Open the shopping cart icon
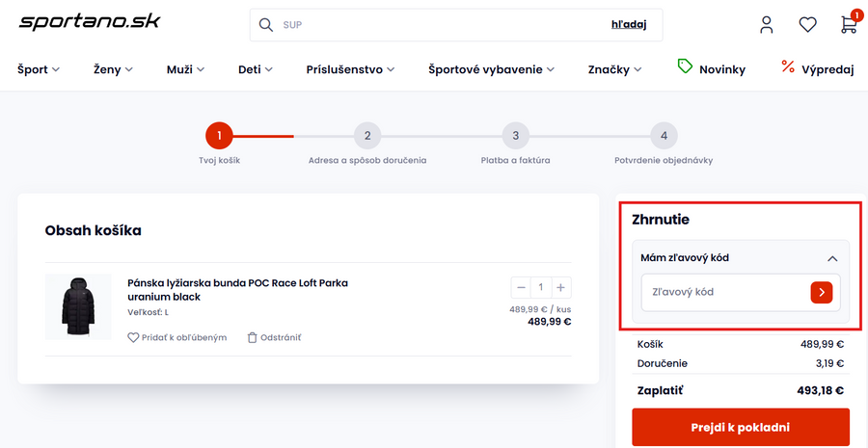Screen dimensions: 868x448 [x=849, y=25]
